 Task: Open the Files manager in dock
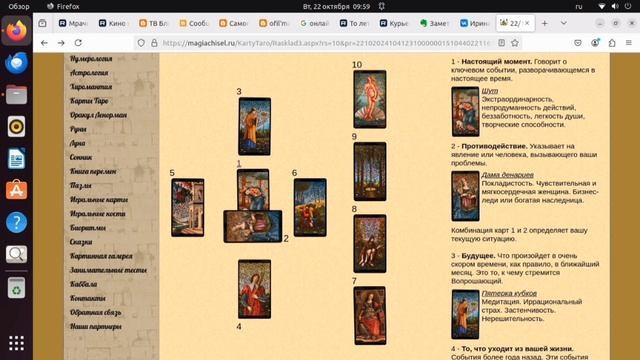16,95
